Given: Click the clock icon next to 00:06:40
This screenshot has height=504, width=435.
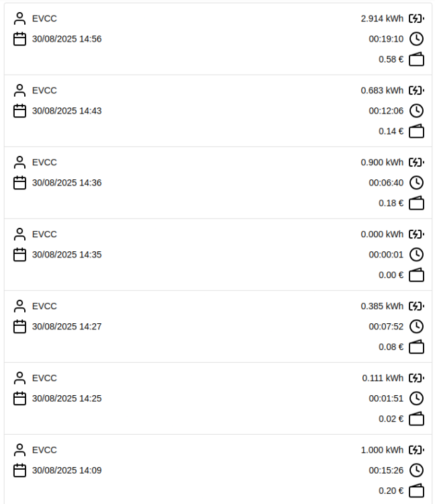Looking at the screenshot, I should point(417,183).
